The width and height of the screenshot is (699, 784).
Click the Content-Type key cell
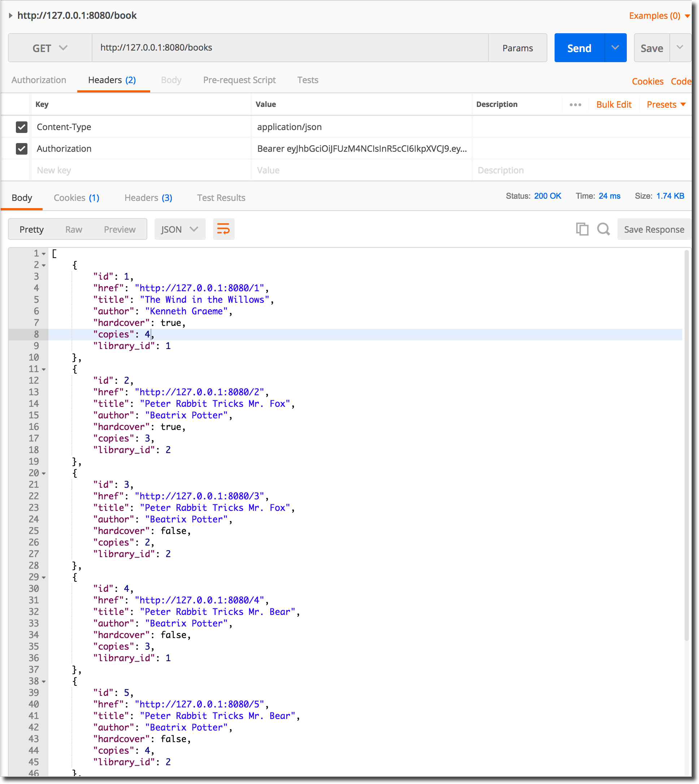tap(140, 127)
